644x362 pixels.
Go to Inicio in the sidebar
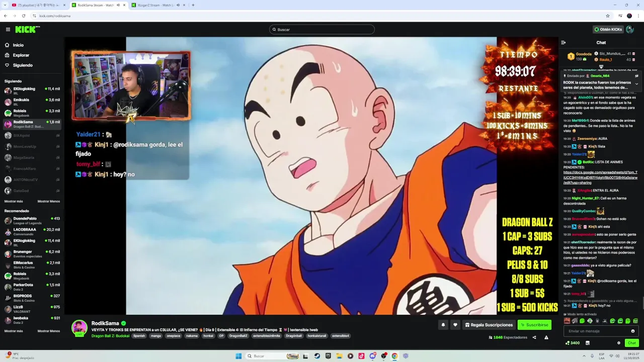pos(18,45)
